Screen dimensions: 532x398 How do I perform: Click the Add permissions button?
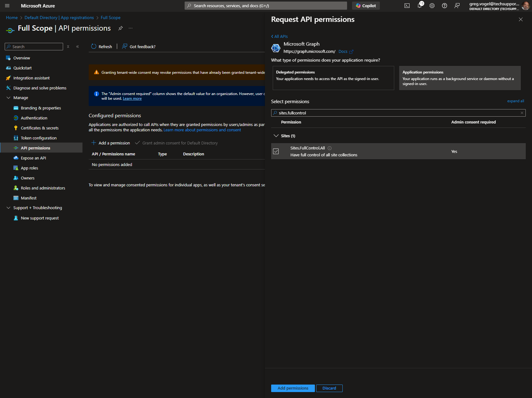(x=293, y=388)
